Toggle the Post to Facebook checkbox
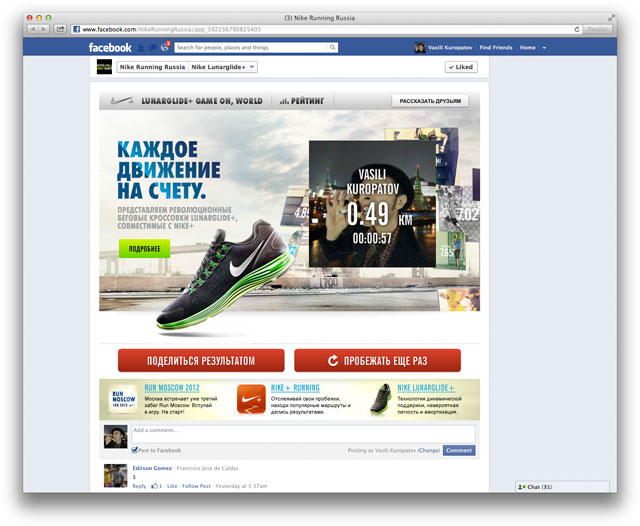Image resolution: width=640 pixels, height=526 pixels. pos(135,450)
